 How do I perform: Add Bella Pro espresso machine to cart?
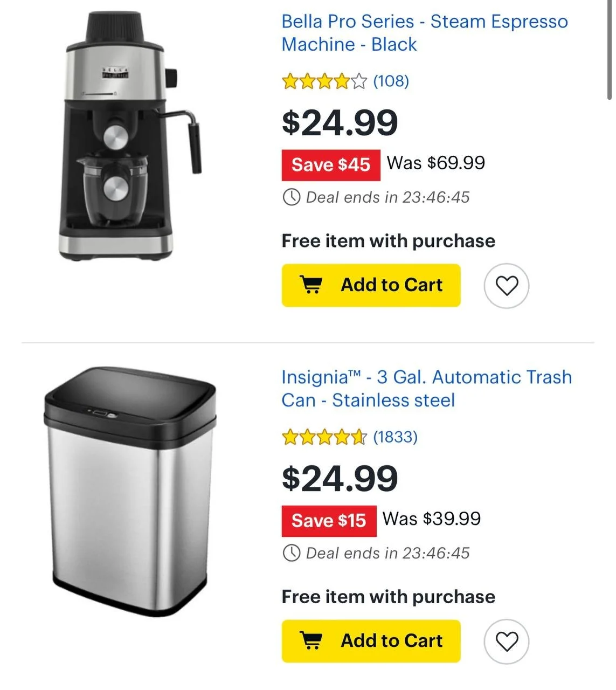(x=371, y=285)
